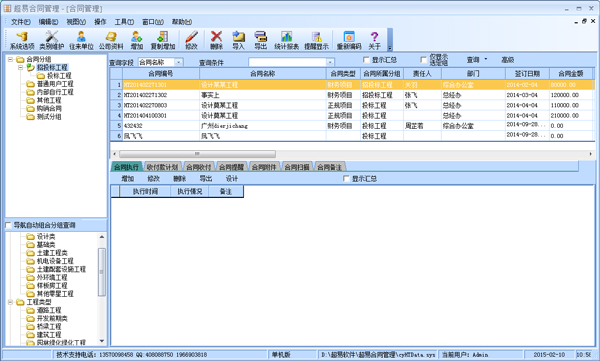Switch to 合同附件 tab
This screenshot has height=361, width=600.
[264, 167]
